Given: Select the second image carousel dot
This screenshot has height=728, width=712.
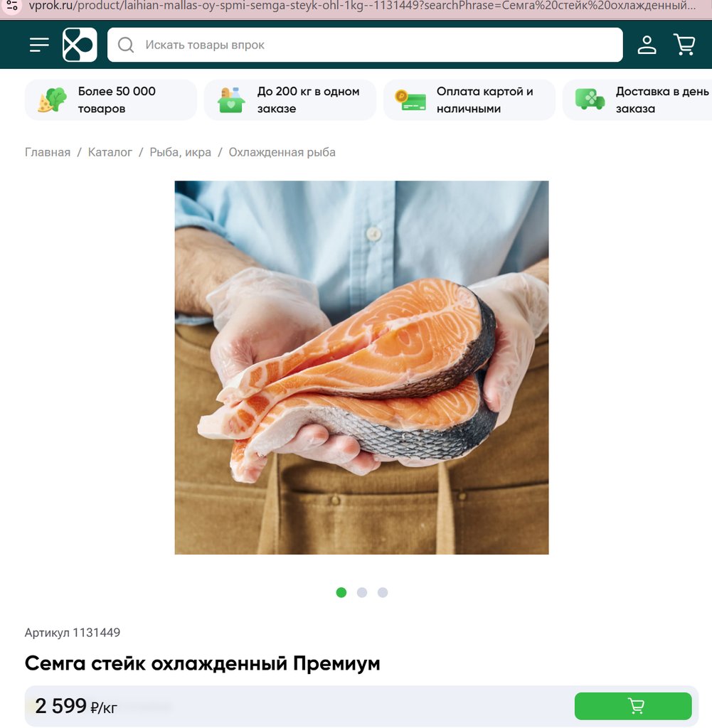Looking at the screenshot, I should pyautogui.click(x=362, y=592).
